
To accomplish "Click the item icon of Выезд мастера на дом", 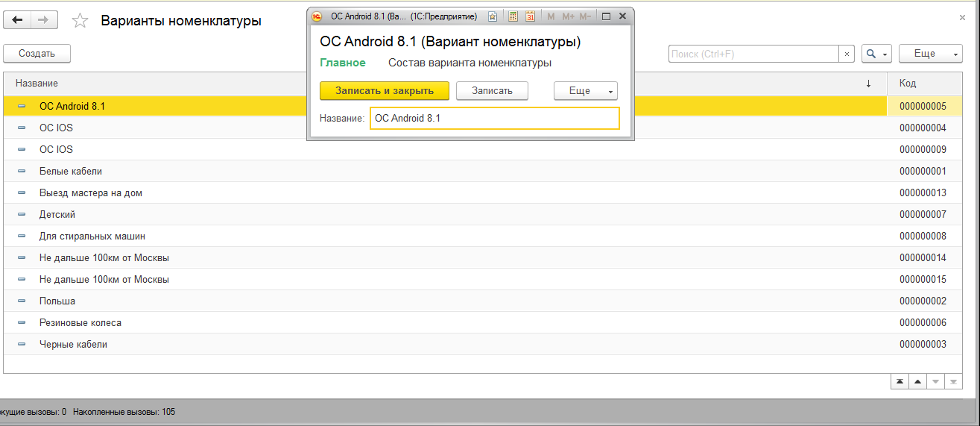I will point(22,192).
